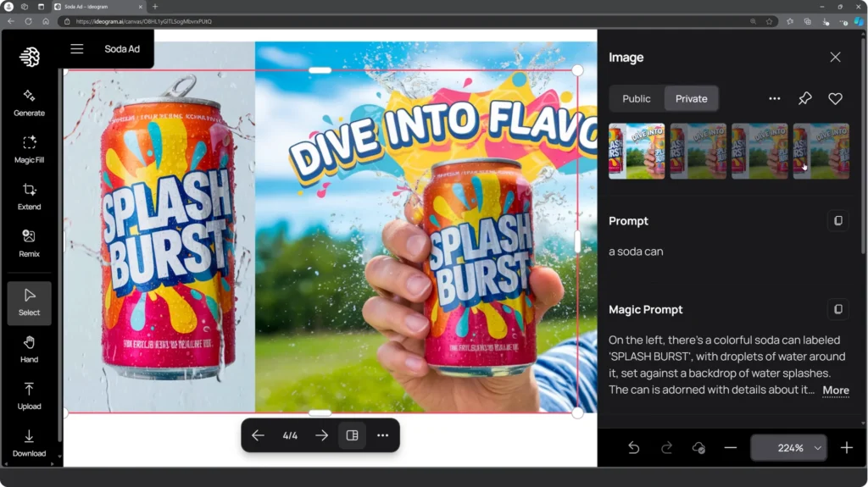
Task: Copy the Magic Prompt text
Action: tap(838, 309)
